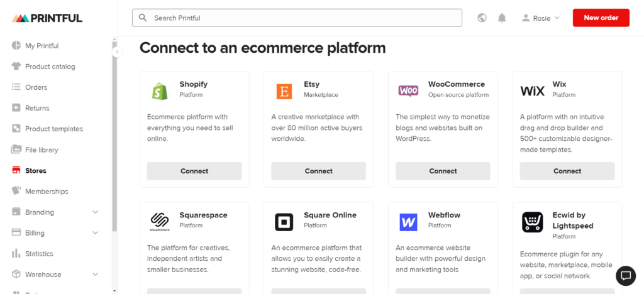Click the Etsy logo icon
Image resolution: width=644 pixels, height=294 pixels.
pos(284,92)
